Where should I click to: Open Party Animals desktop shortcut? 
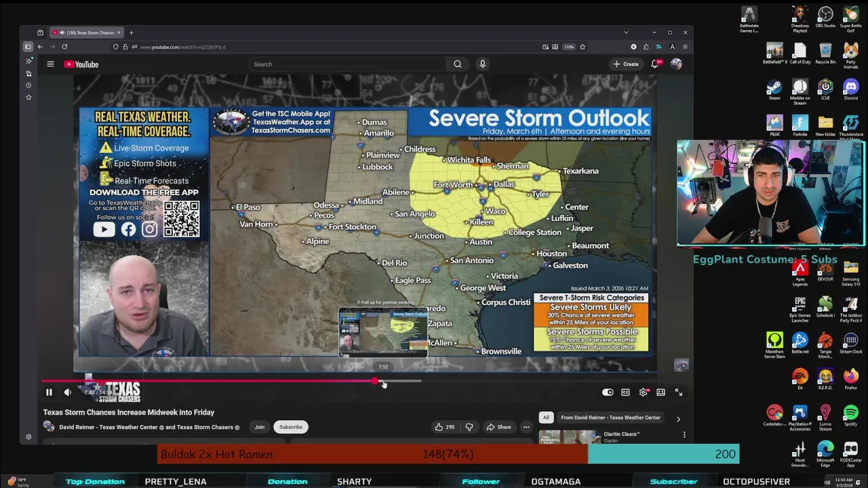pyautogui.click(x=851, y=54)
